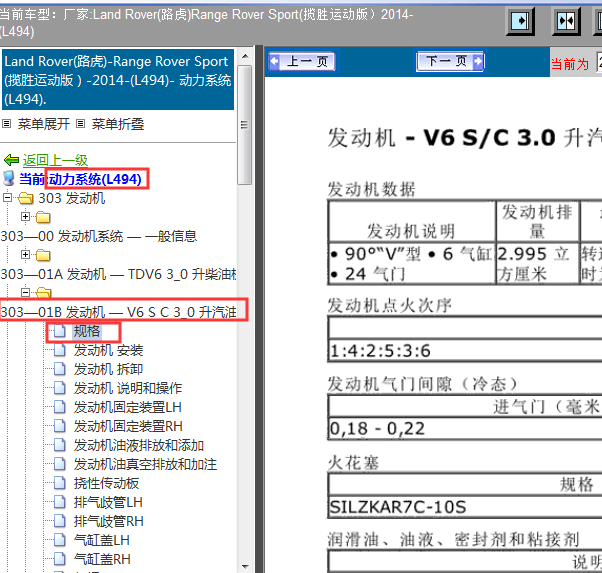Click the 动力系统(L494) current node

tap(95, 179)
